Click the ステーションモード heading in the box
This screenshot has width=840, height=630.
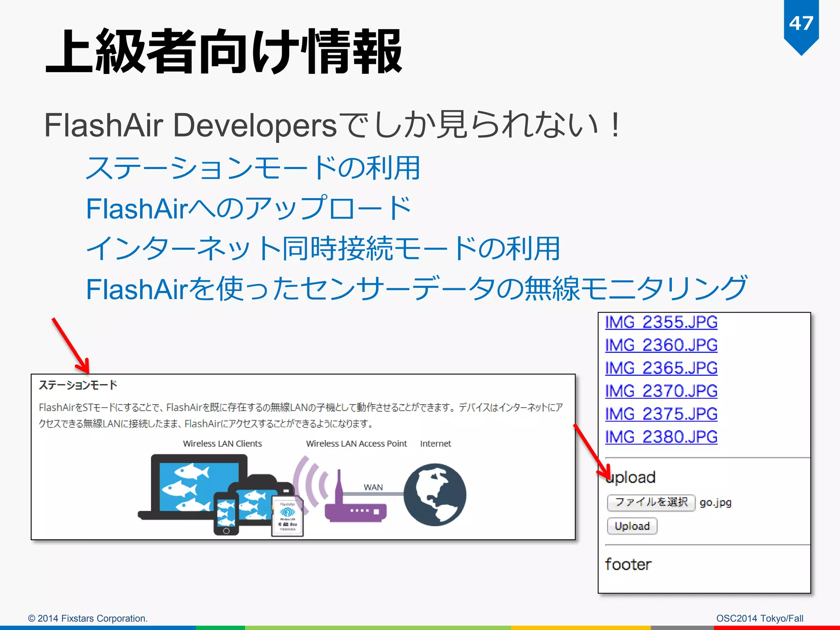click(x=78, y=385)
